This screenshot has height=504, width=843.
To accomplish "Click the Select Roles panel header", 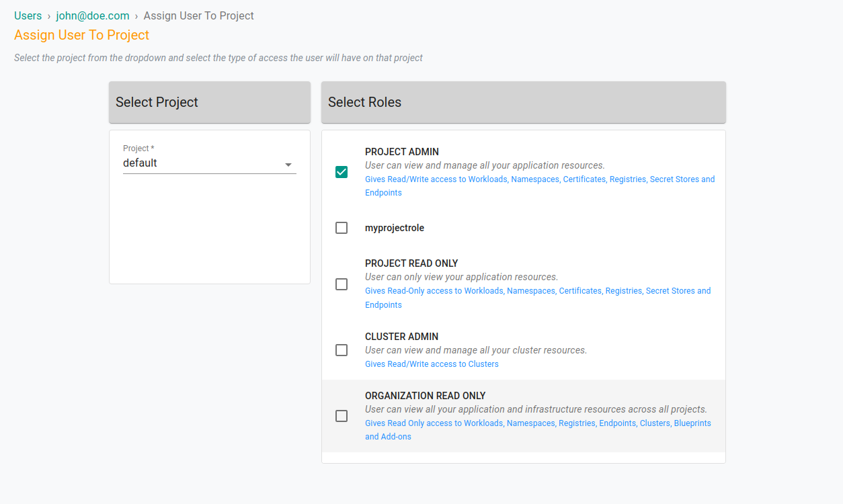I will coord(524,102).
